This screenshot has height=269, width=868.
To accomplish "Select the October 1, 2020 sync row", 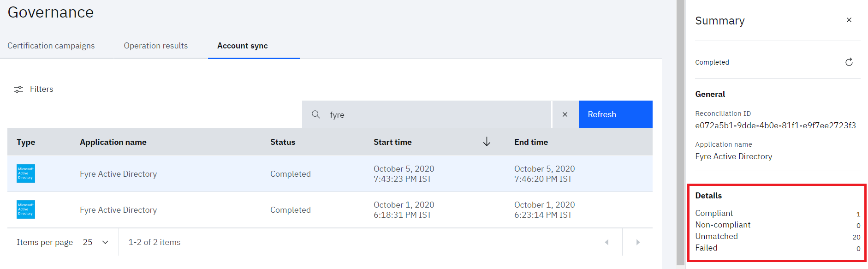I will point(323,210).
